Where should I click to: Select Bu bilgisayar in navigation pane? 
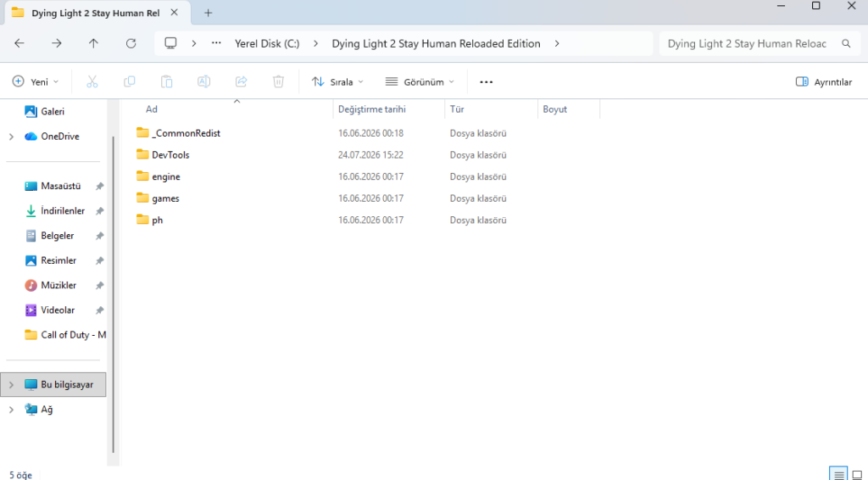click(x=53, y=384)
